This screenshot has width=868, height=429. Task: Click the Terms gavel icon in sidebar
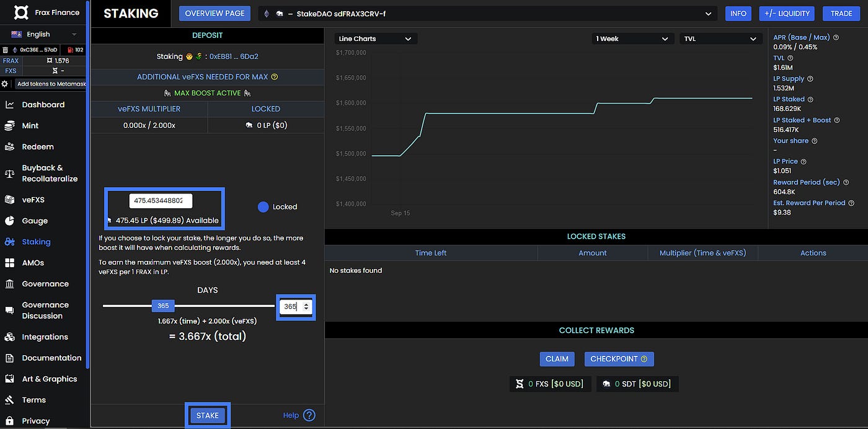coord(9,400)
